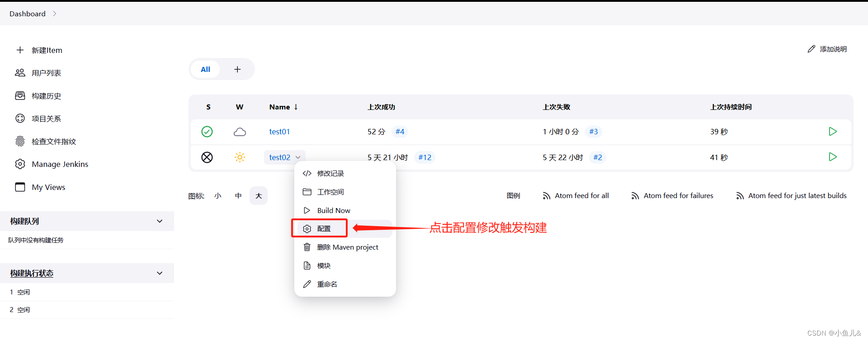
Task: Click the sunny weather icon for test02
Action: coord(240,157)
